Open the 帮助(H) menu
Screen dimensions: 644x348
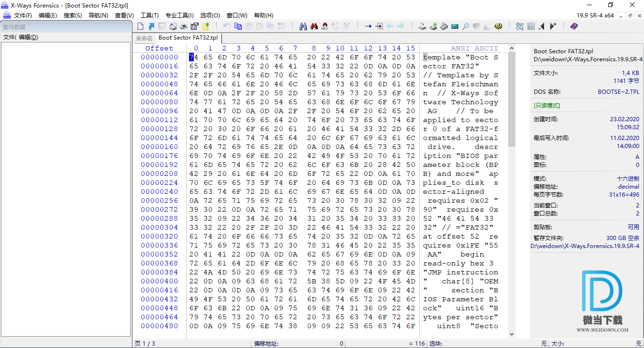[263, 16]
